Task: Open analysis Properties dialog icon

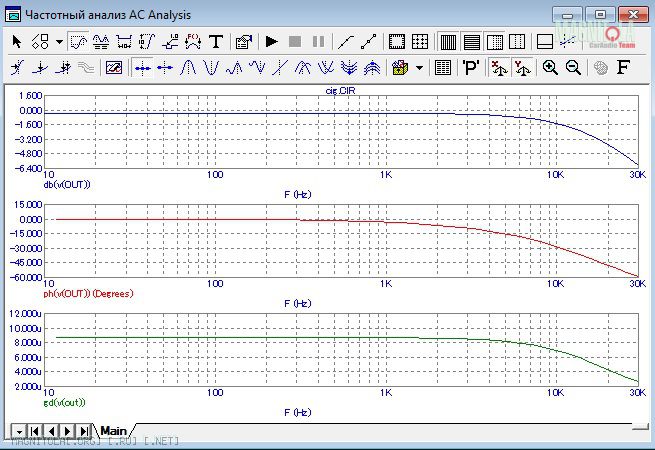Action: tap(244, 42)
